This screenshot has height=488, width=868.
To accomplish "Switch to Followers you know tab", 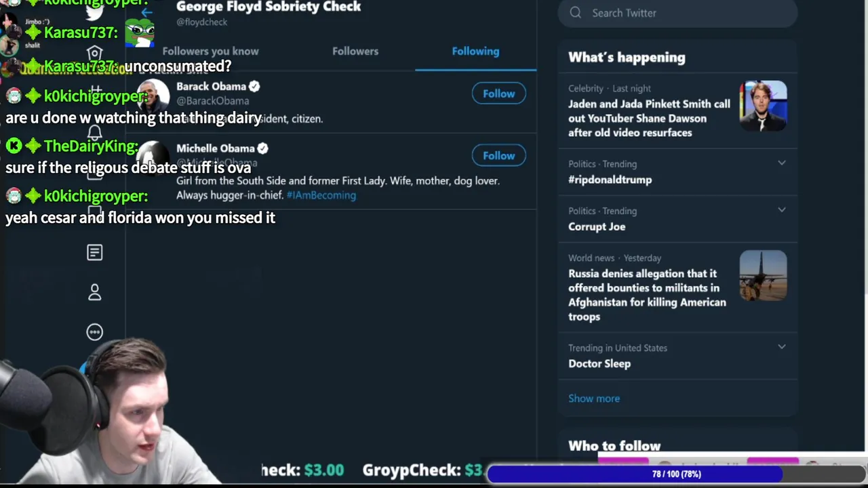I will (x=210, y=51).
